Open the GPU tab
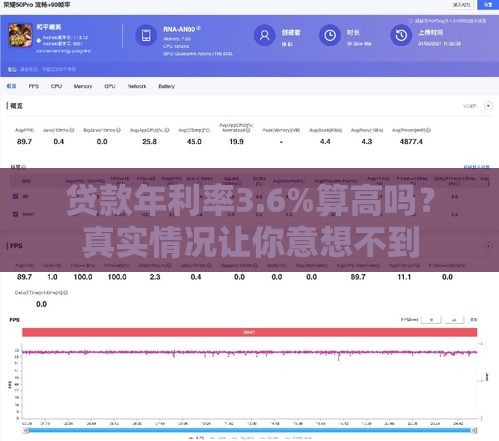The width and height of the screenshot is (499, 441). pos(110,86)
